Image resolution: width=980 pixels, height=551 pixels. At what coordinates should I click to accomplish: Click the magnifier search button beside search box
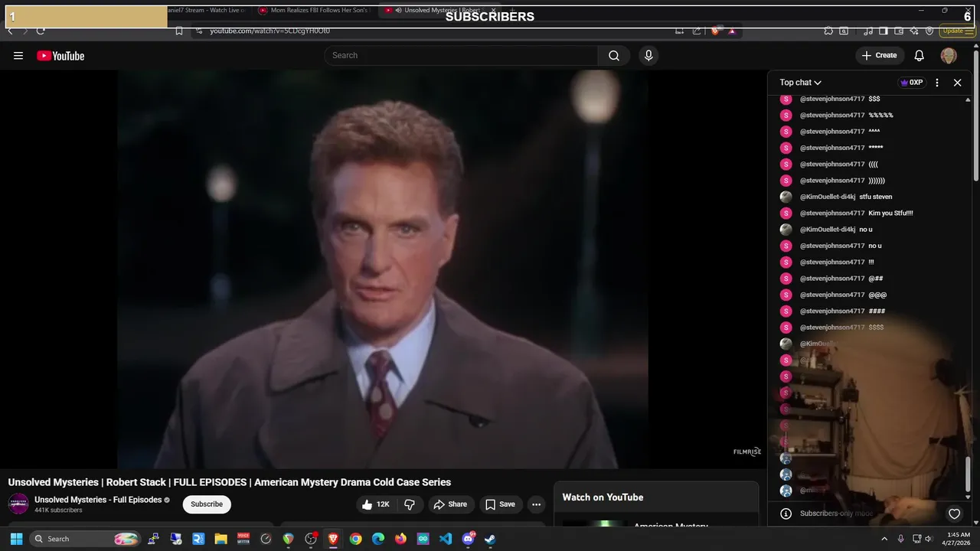pyautogui.click(x=614, y=55)
